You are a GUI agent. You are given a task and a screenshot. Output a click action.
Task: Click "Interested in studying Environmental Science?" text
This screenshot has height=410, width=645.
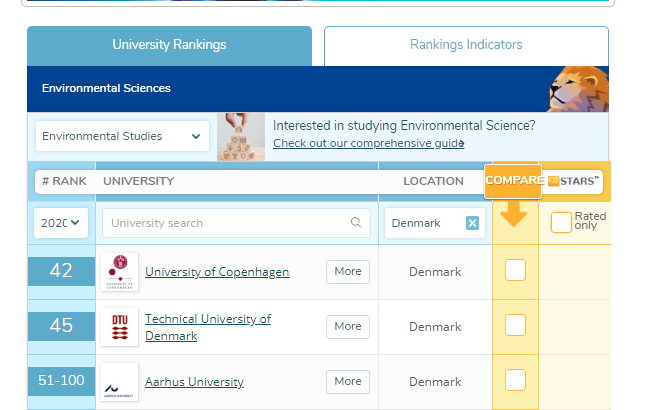404,125
